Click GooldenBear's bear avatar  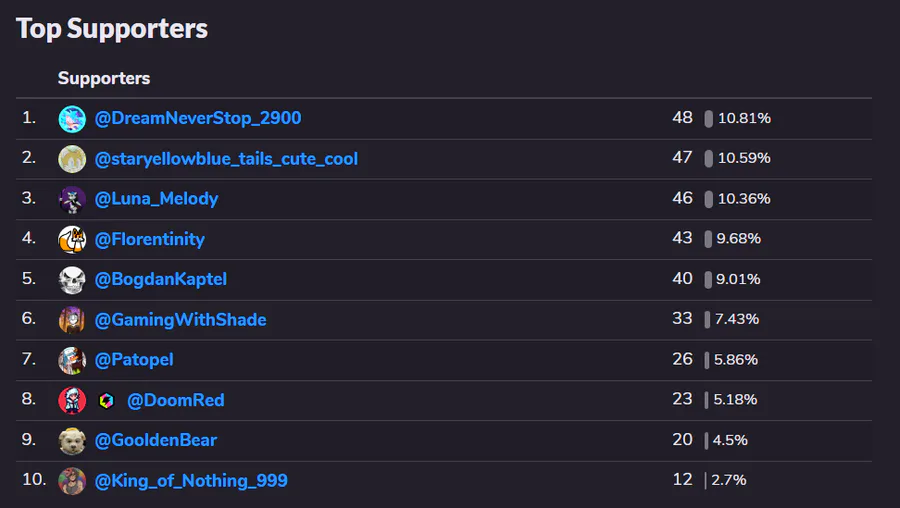(72, 441)
